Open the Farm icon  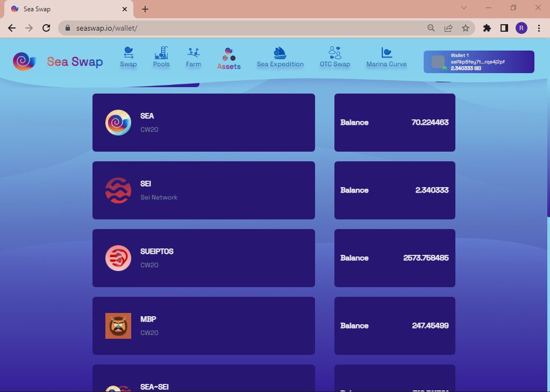click(193, 53)
